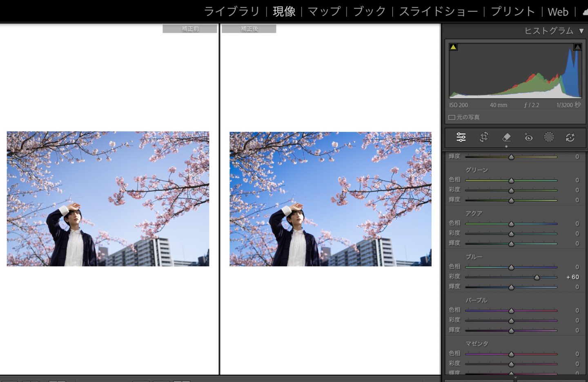Click the corrected after photo preview
The height and width of the screenshot is (382, 588).
pyautogui.click(x=330, y=199)
